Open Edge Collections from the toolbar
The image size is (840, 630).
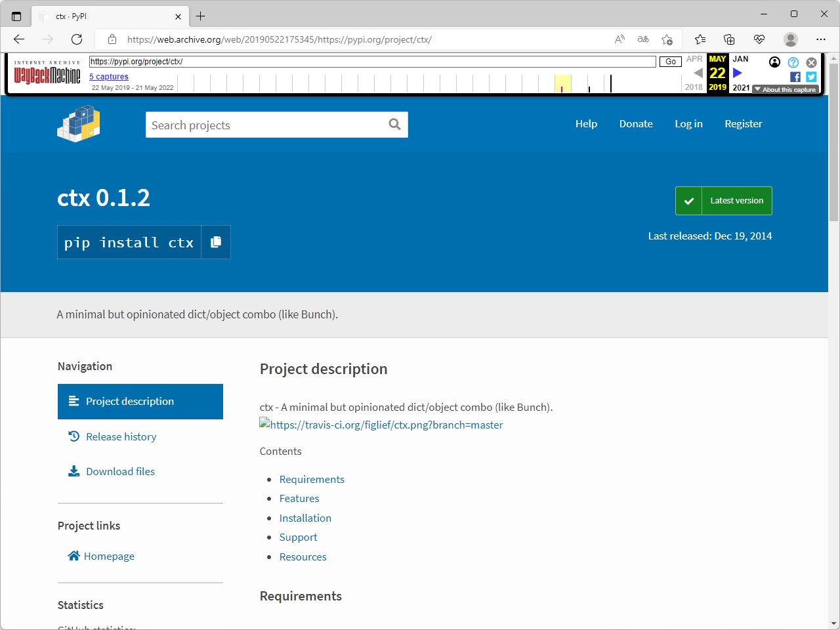pos(730,39)
